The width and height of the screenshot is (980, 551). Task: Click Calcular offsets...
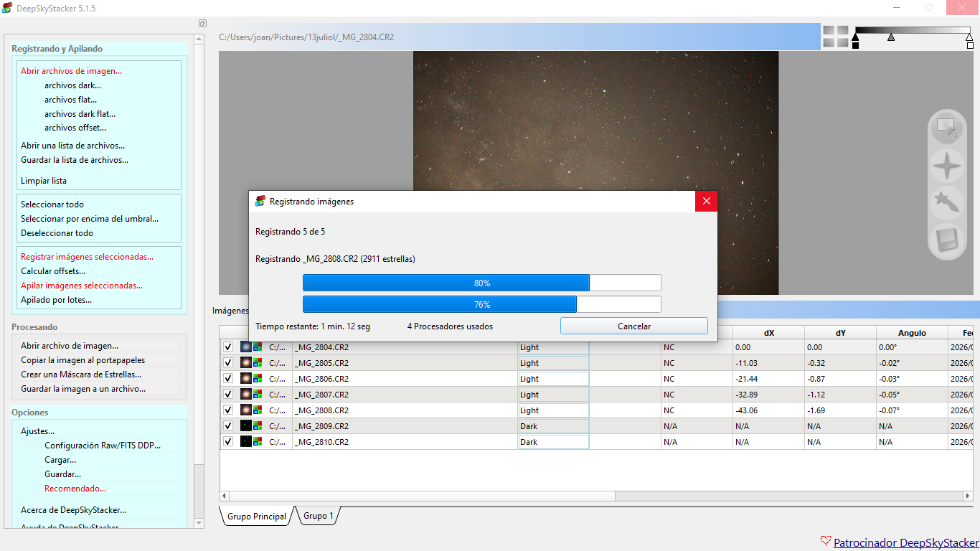53,271
